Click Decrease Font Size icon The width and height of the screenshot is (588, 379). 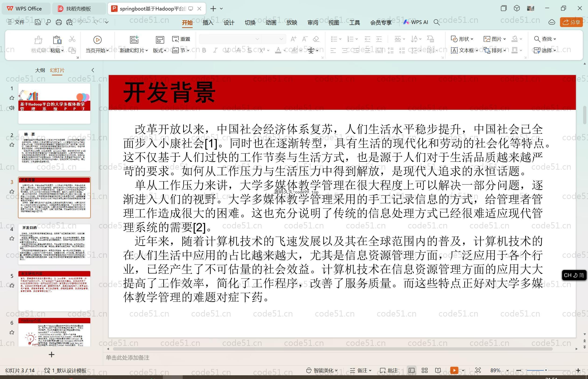pos(305,39)
